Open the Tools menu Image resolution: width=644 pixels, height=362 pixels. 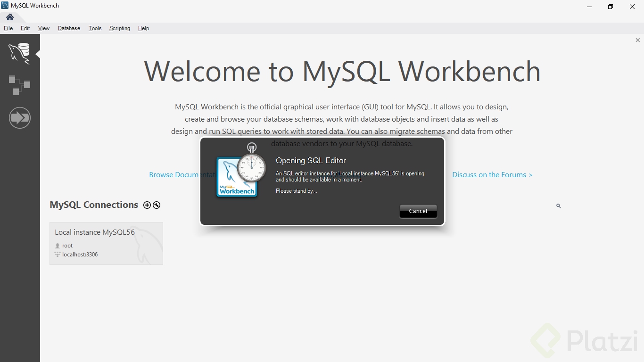pyautogui.click(x=95, y=28)
